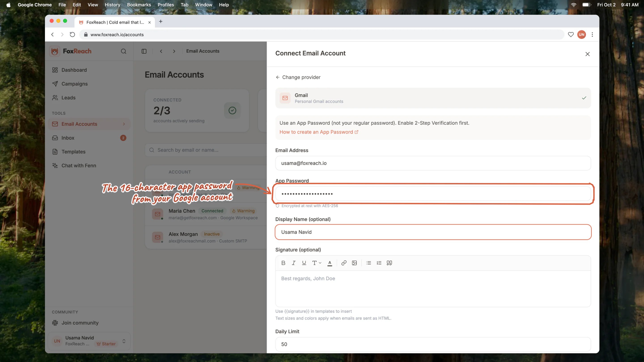Insert link icon in signature toolbar
Screen dimensions: 644x362
(344, 263)
